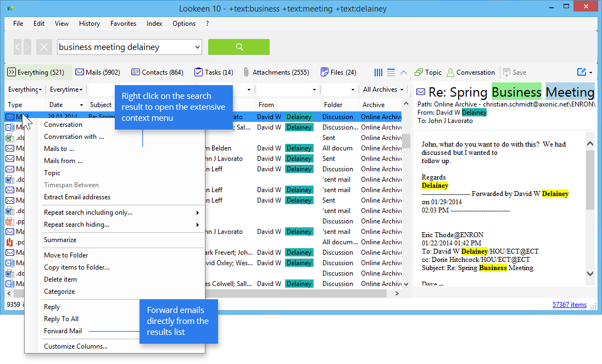
Task: Open the Favorites menu
Action: (x=123, y=24)
